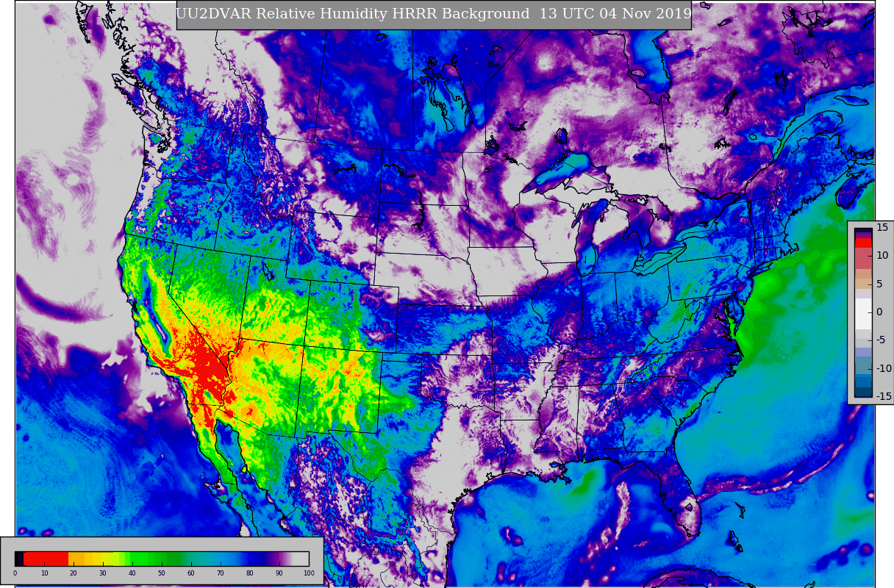Screen dimensions: 894x588
Task: Click the '-15' label on right colorbar
Action: coord(884,396)
